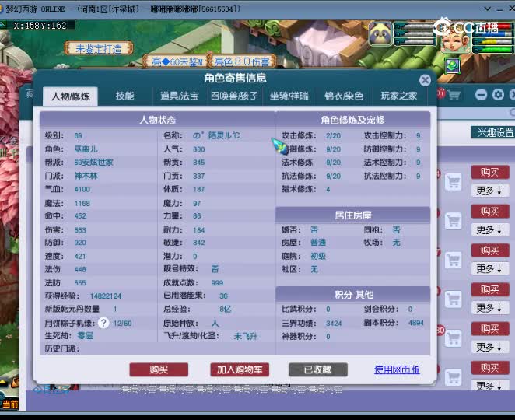Click the 总经验 value 8亿
This screenshot has height=420, width=515.
coord(226,309)
